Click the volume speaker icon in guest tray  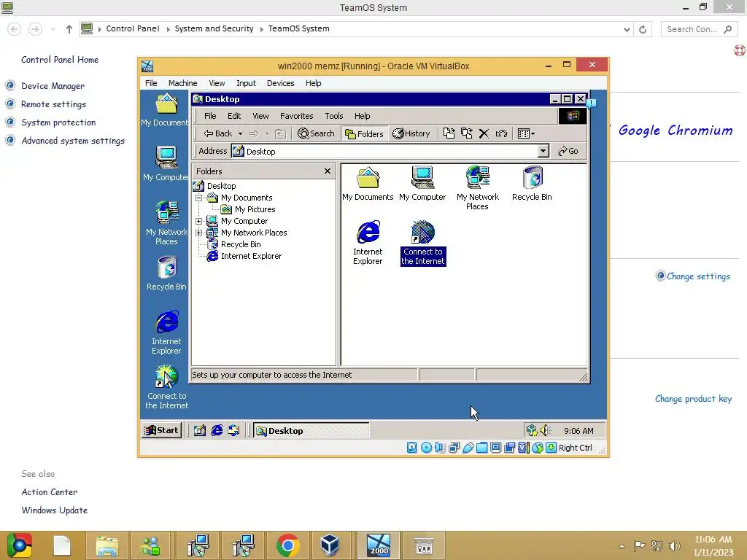click(545, 430)
